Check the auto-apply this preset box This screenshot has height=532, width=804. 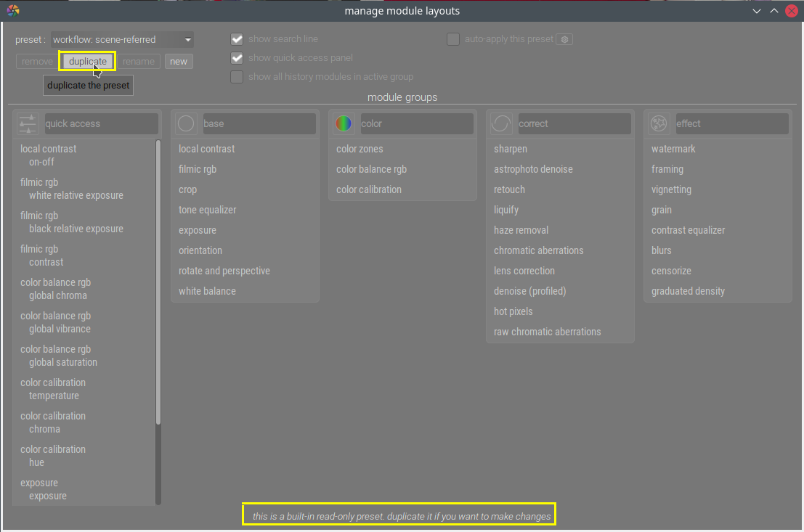[x=453, y=39]
